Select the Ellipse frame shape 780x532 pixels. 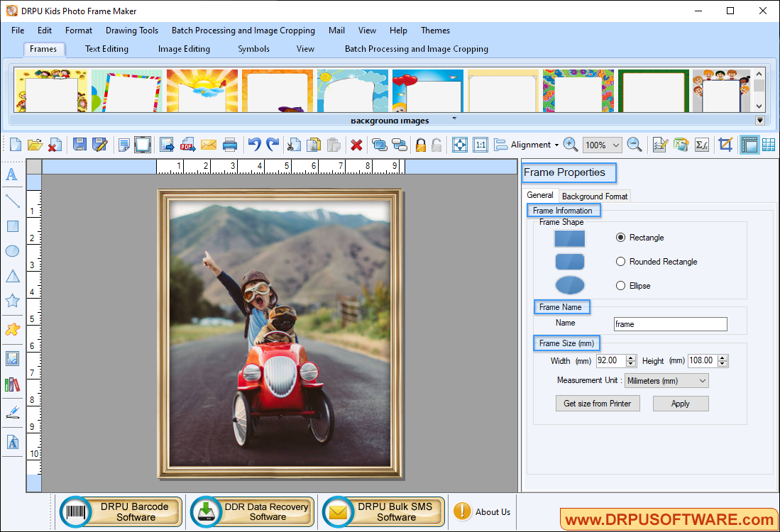pos(620,285)
